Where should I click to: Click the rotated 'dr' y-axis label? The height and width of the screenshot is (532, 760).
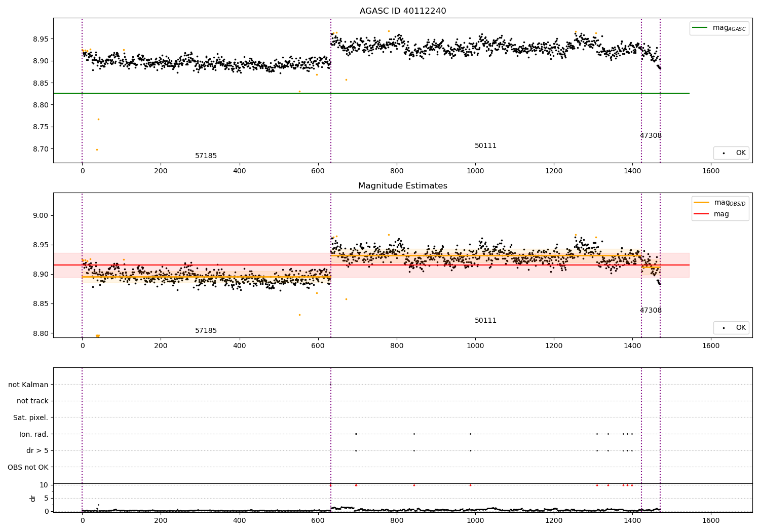pos(33,498)
